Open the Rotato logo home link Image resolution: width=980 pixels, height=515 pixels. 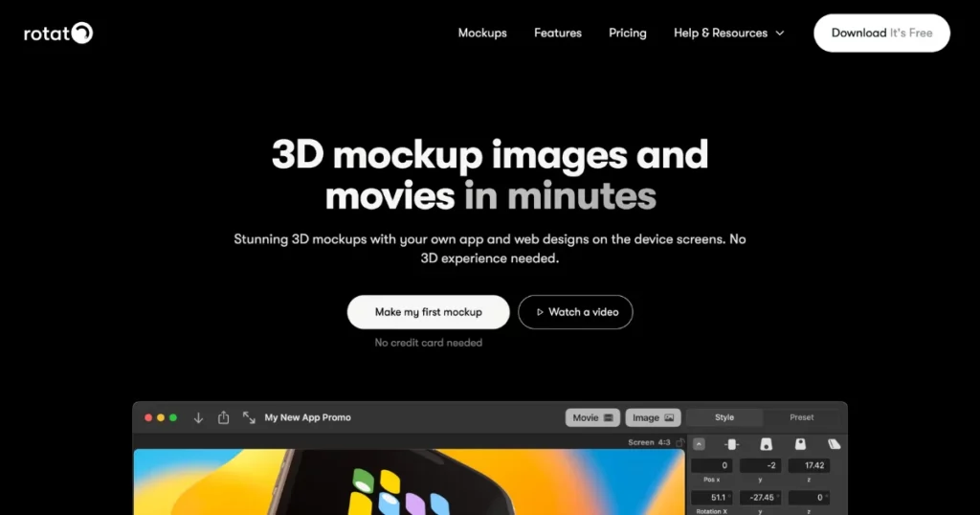pyautogui.click(x=58, y=33)
